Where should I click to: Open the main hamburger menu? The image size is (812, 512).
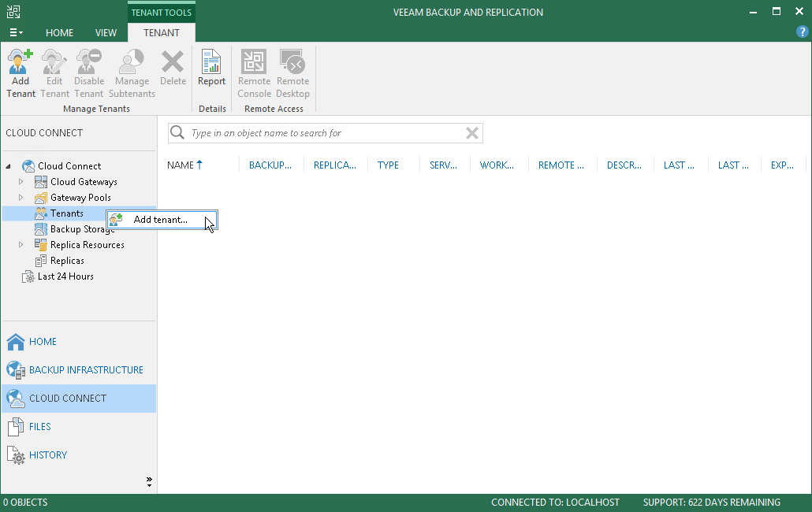coord(16,32)
